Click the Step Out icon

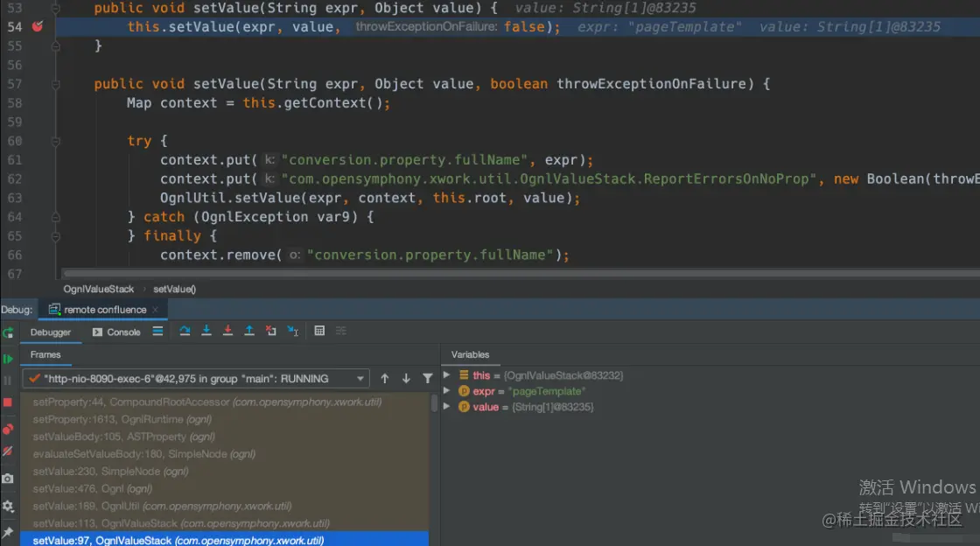point(248,331)
